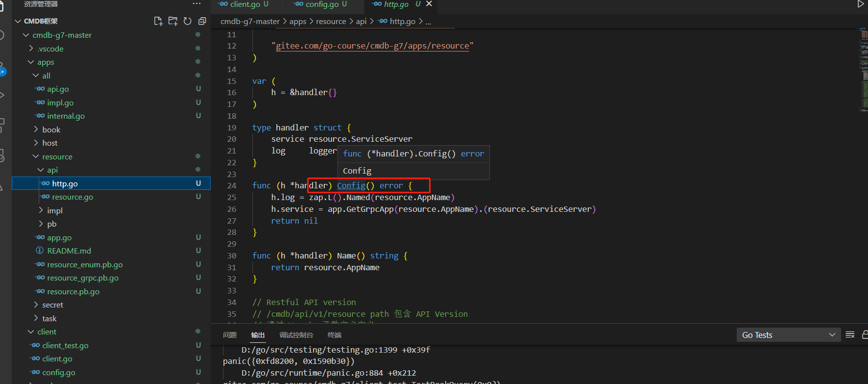Click the New File icon in explorer header
This screenshot has width=868, height=384.
158,21
